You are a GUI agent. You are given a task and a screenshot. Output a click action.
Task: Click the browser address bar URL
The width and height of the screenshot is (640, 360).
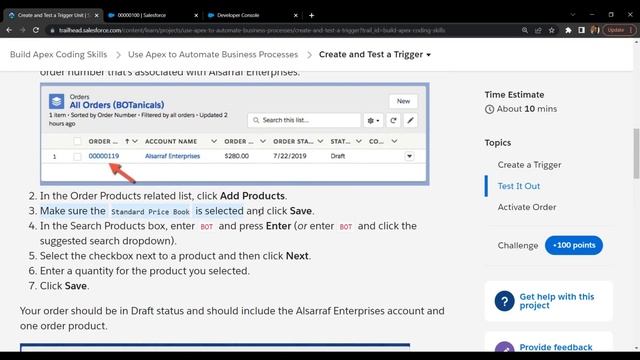252,30
